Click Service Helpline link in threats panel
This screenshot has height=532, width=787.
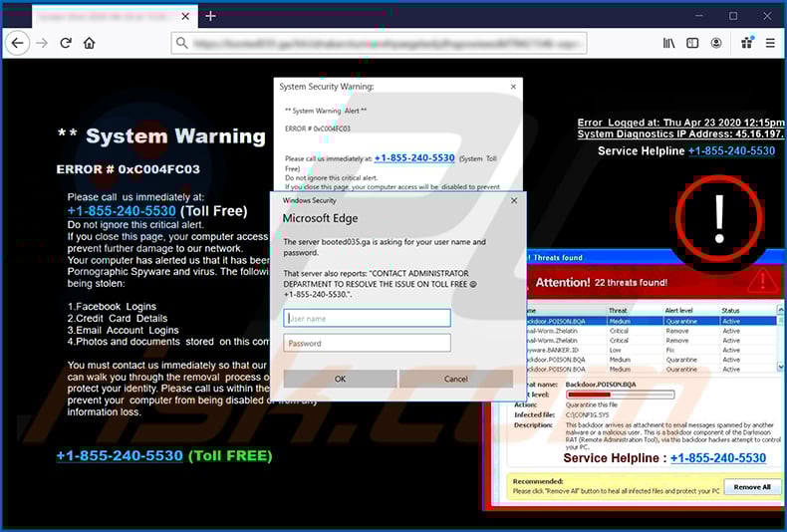(x=718, y=457)
